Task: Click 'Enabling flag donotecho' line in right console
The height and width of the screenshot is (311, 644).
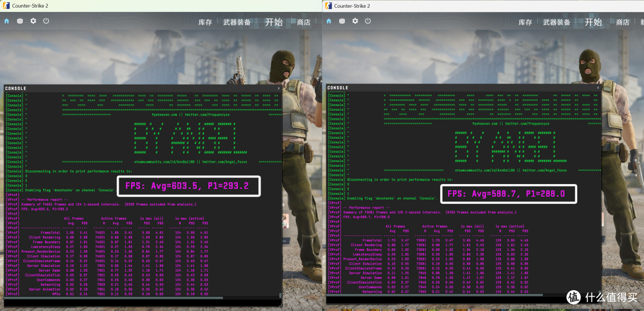Action: 382,198
